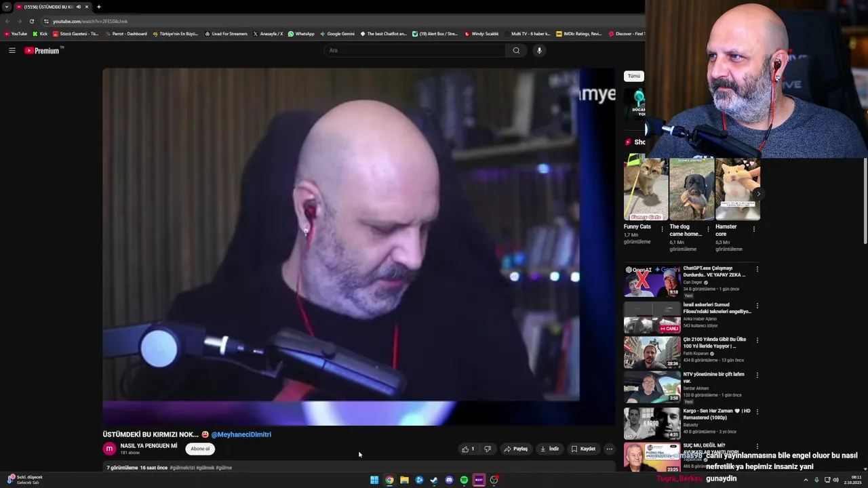Open ChatGPT.exe Çalışmayı Durdurdu video thumbnail
This screenshot has height=488, width=868.
(652, 281)
